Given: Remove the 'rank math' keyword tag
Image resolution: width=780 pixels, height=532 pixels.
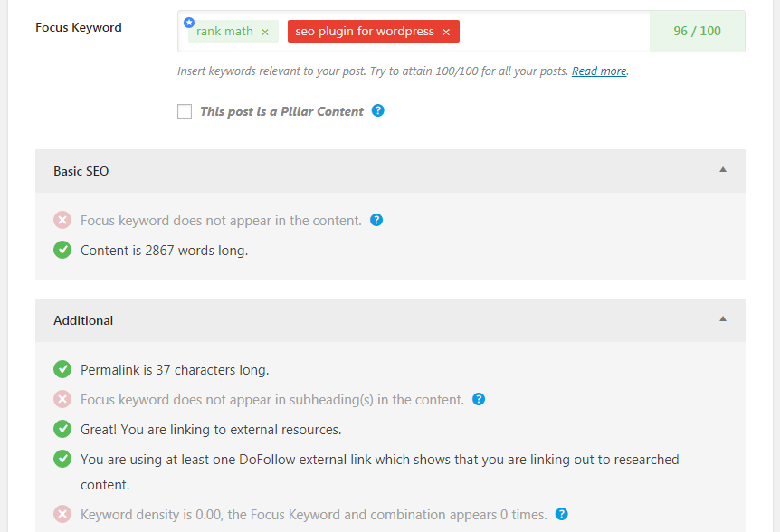Looking at the screenshot, I should tap(265, 32).
